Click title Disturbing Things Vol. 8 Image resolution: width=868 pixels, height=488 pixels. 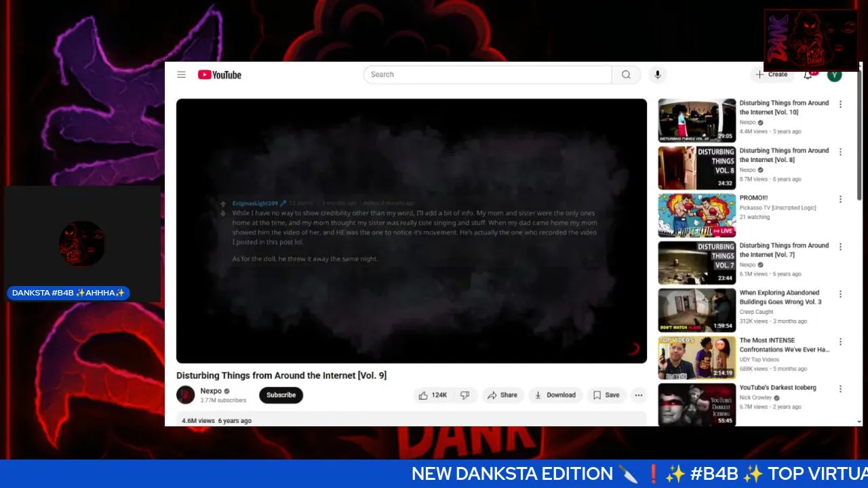(x=784, y=155)
